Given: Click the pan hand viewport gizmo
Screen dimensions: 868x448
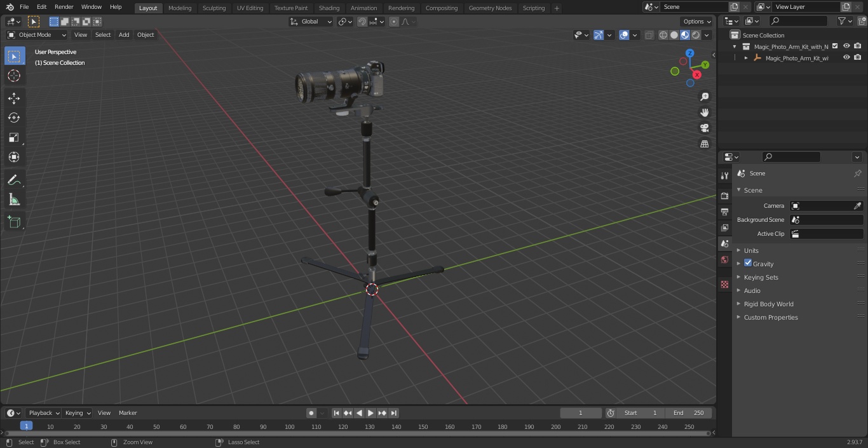Looking at the screenshot, I should click(704, 112).
